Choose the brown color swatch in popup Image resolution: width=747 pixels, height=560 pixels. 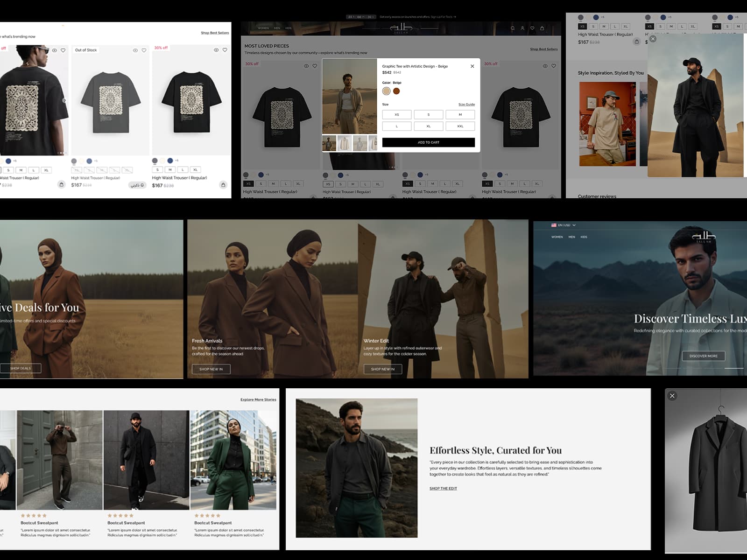coord(396,91)
